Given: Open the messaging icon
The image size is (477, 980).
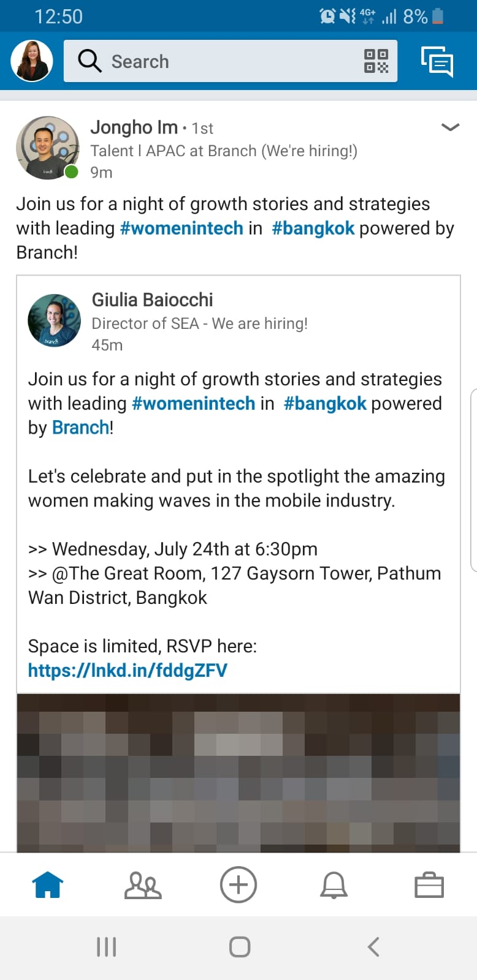Looking at the screenshot, I should coord(437,61).
